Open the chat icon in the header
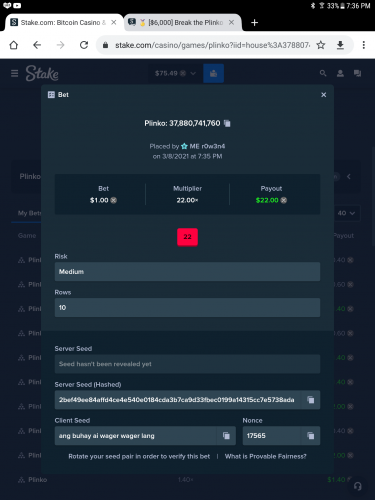This screenshot has width=375, height=500. tap(357, 73)
